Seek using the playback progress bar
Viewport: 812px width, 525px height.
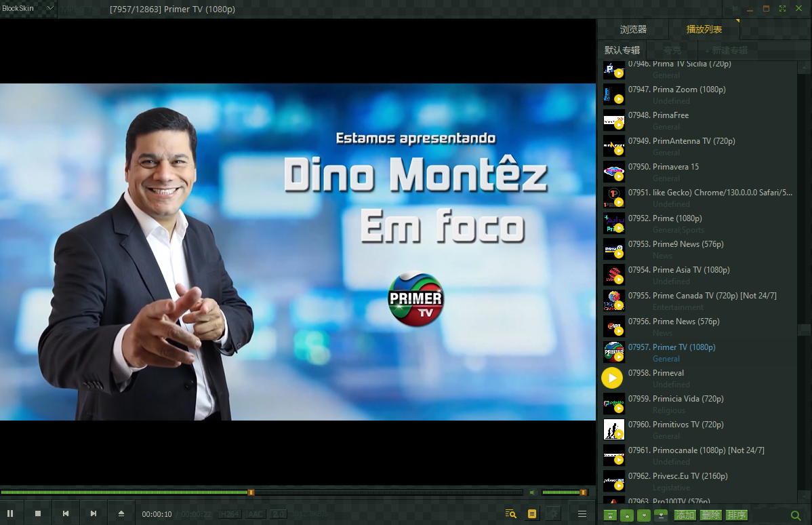pos(262,492)
